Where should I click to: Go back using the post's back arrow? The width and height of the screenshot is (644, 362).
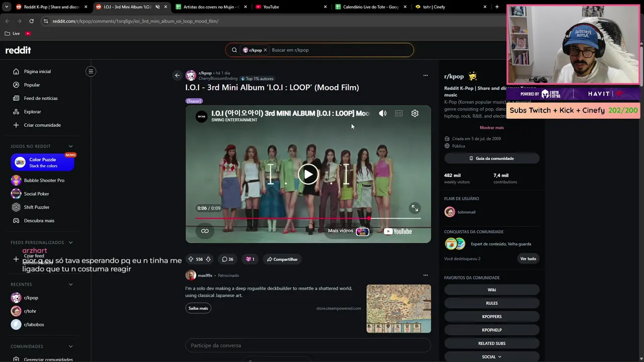coord(177,75)
